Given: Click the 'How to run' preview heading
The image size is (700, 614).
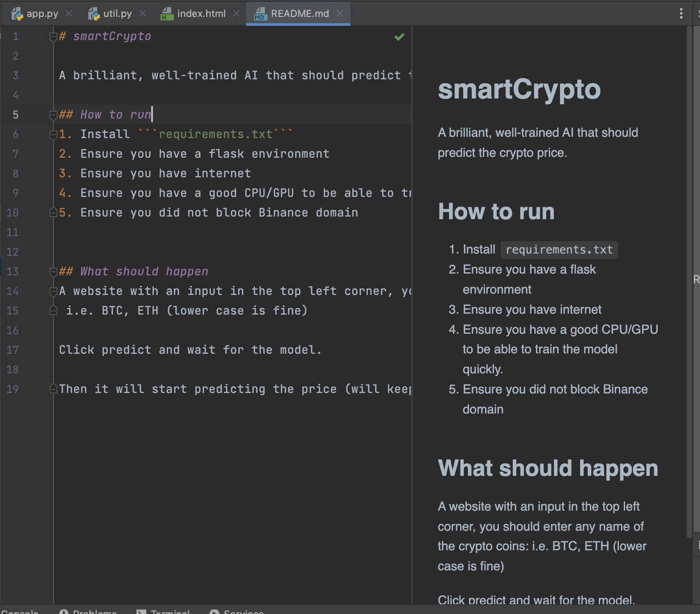Looking at the screenshot, I should (496, 212).
